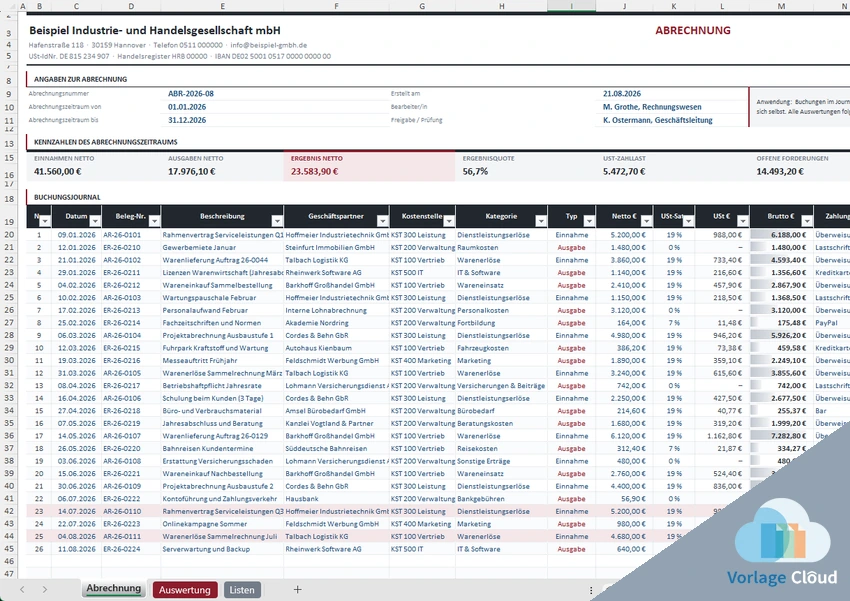The height and width of the screenshot is (601, 850).
Task: Select the cell Onlinekampagne Sommer
Action: pos(222,524)
